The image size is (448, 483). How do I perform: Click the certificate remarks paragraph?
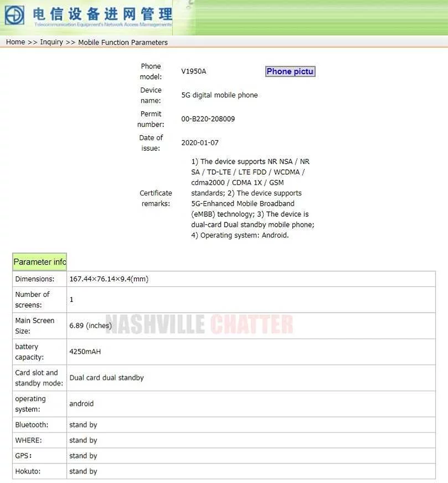253,198
